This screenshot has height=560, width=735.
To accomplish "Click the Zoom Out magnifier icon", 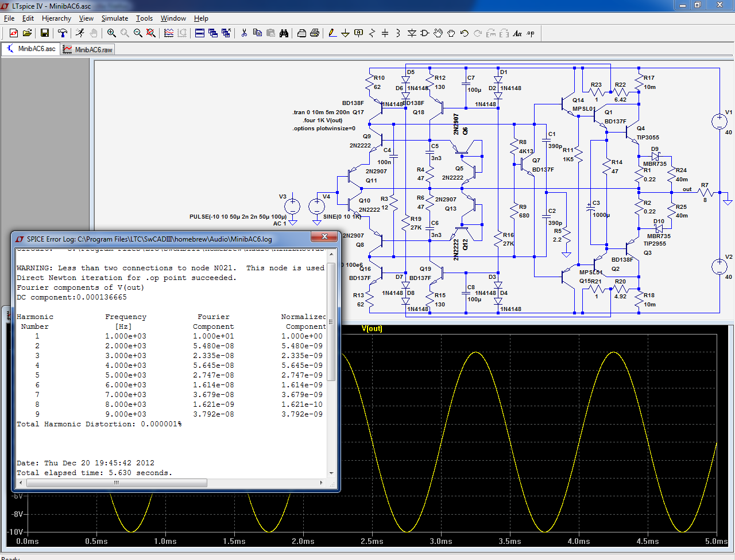I will [x=138, y=33].
